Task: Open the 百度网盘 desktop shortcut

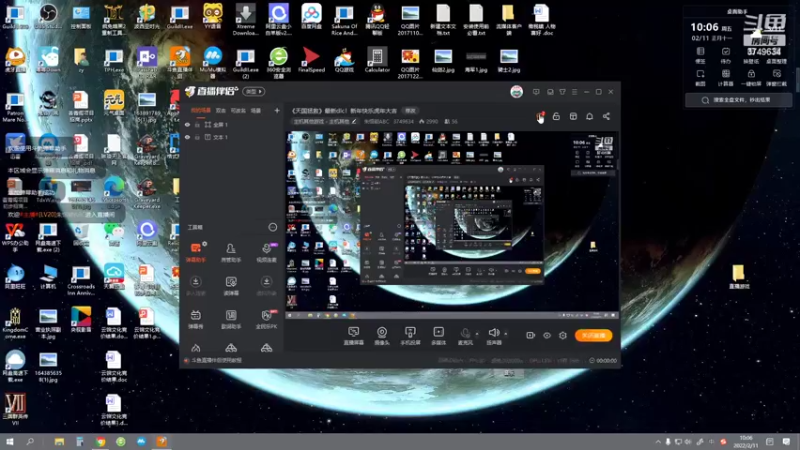Action: (311, 18)
